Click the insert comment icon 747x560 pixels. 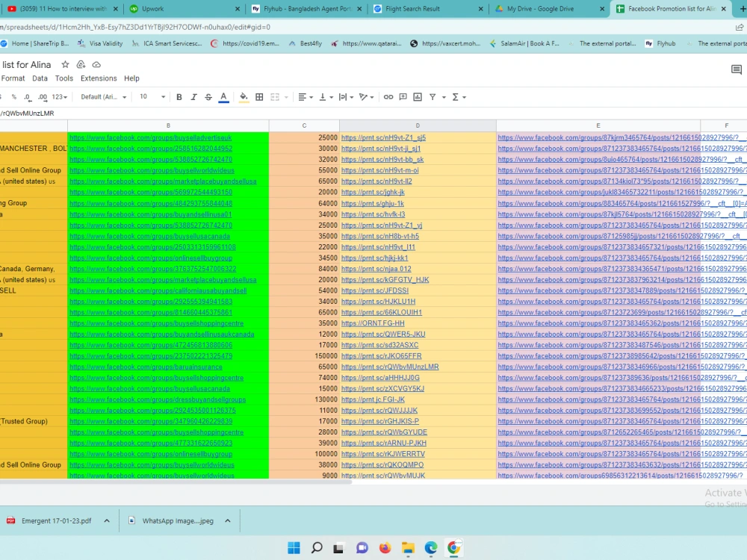coord(403,96)
